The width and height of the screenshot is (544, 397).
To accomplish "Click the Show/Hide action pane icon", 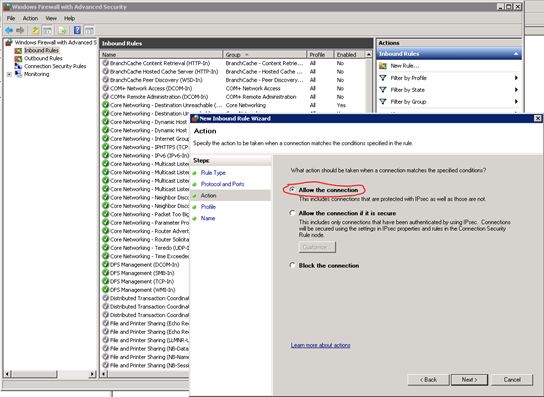I will click(x=89, y=31).
